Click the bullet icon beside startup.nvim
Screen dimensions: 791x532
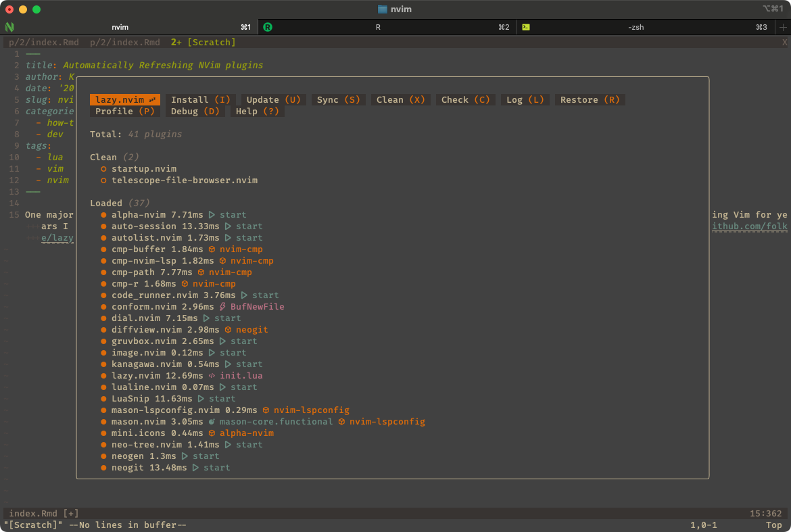point(103,169)
